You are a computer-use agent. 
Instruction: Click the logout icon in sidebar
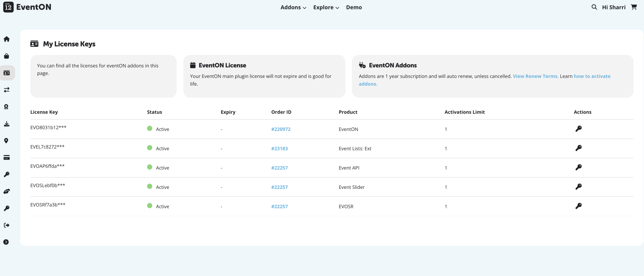pos(7,225)
